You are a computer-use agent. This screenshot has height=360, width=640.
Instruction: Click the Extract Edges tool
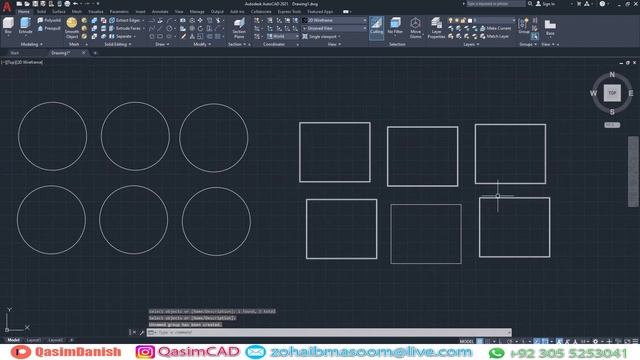click(x=126, y=20)
